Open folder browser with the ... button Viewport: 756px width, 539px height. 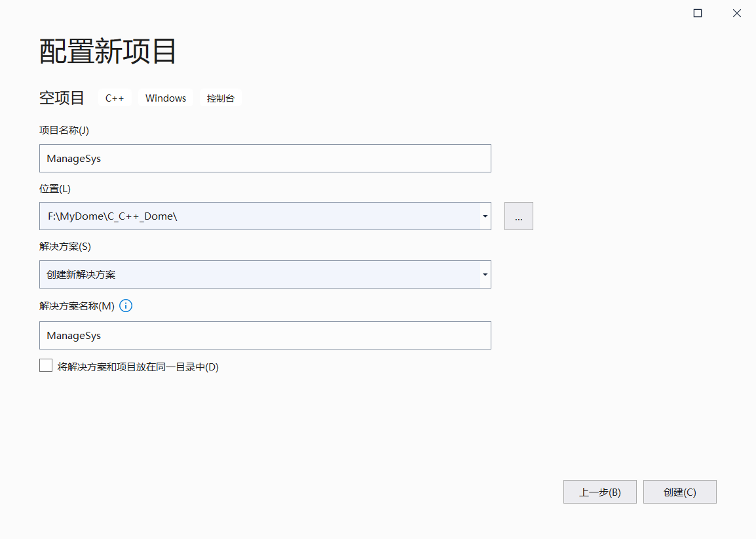518,216
